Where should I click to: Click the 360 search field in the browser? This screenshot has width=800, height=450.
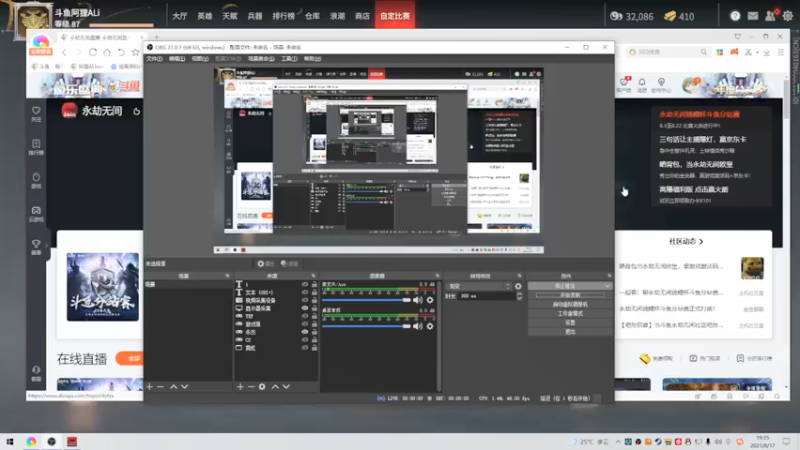[667, 52]
